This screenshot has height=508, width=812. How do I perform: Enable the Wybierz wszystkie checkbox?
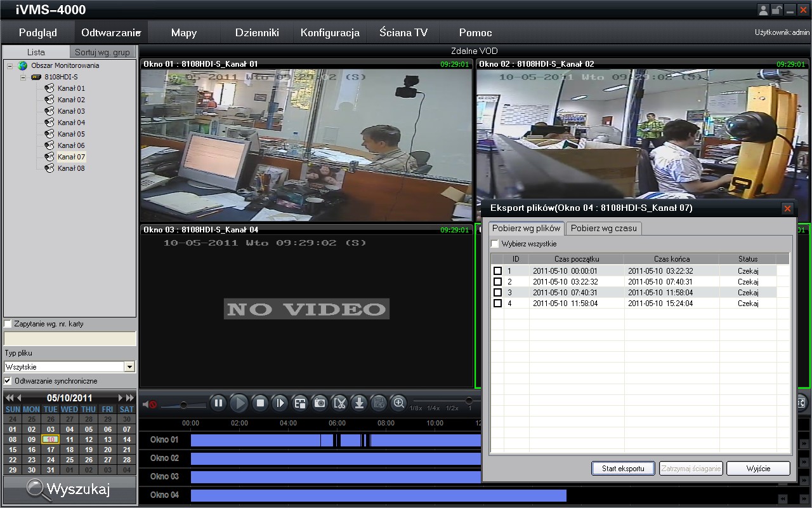click(495, 244)
